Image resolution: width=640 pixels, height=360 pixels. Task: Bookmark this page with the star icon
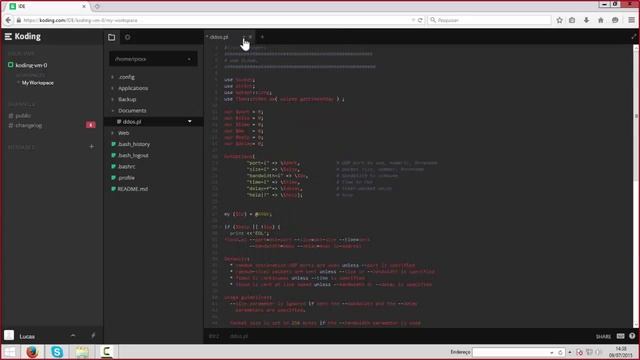[560, 20]
